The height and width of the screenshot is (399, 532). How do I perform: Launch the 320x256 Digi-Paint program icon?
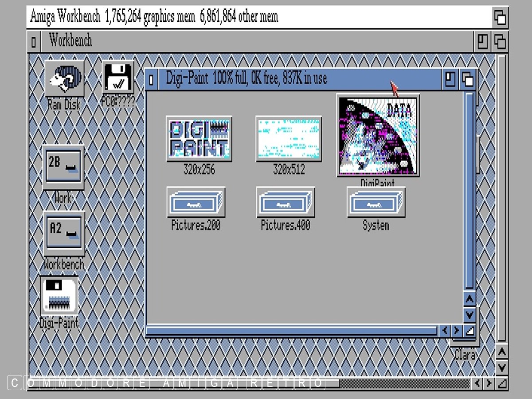pyautogui.click(x=199, y=139)
